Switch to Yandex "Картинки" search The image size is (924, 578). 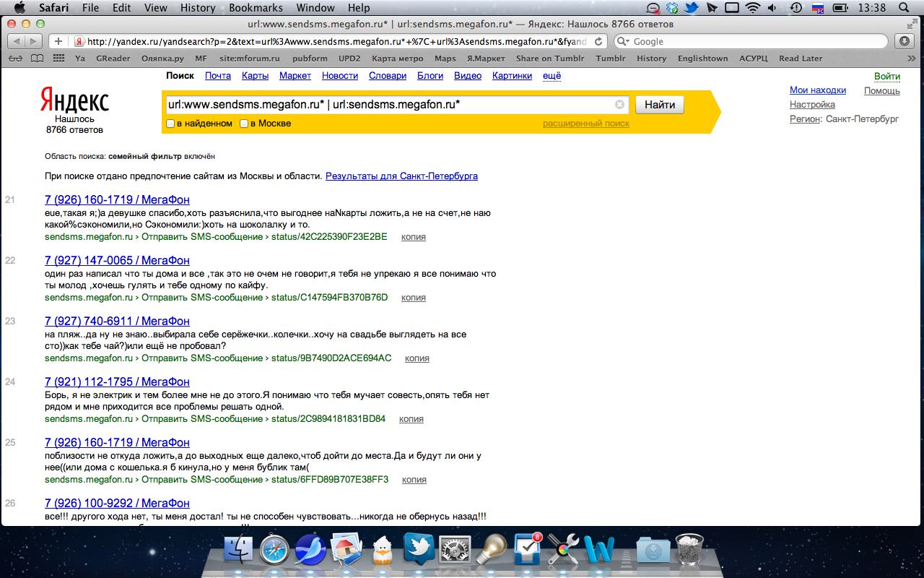click(x=512, y=76)
